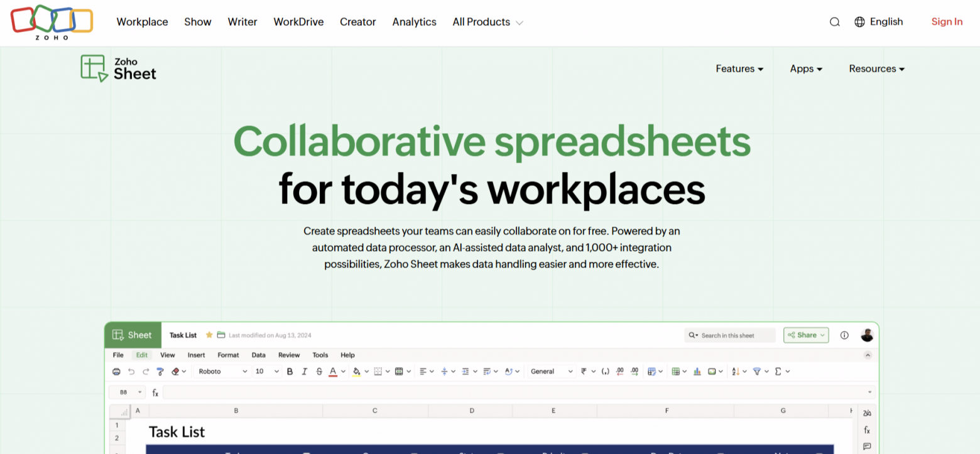
Task: Click the Search in this sheet field
Action: click(x=730, y=335)
